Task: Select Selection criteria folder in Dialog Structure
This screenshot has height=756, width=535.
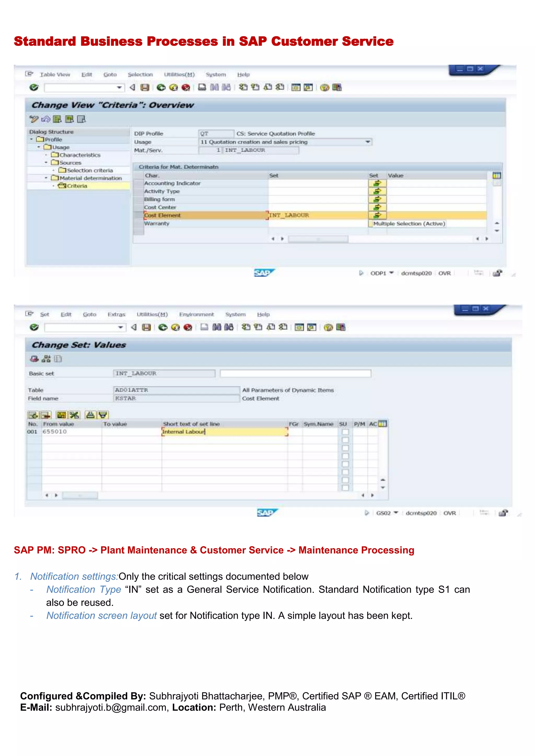Action: click(86, 170)
